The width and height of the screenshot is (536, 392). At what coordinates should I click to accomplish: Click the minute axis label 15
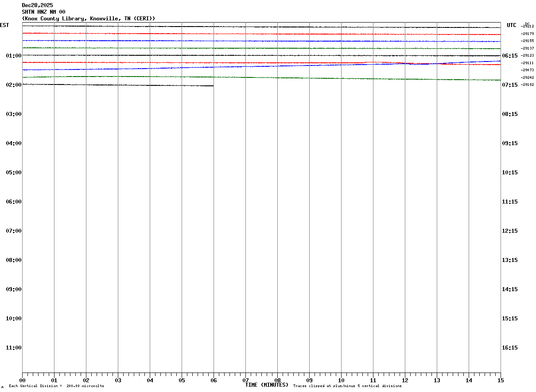[501, 380]
